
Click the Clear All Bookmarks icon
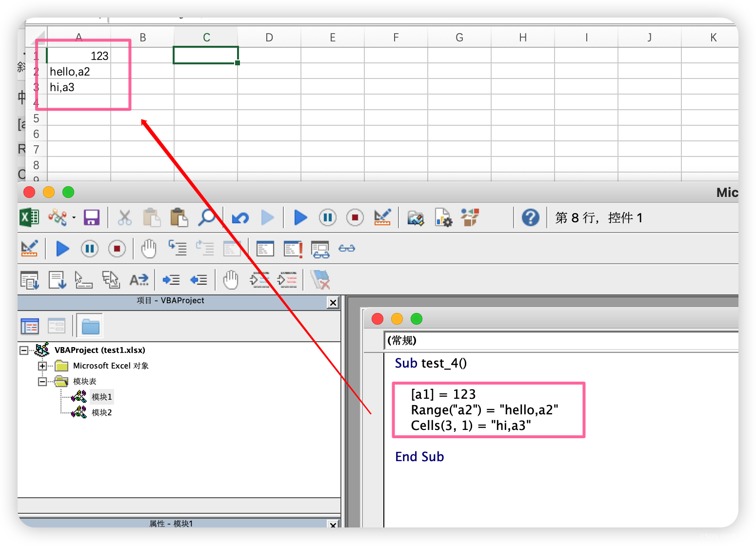320,280
